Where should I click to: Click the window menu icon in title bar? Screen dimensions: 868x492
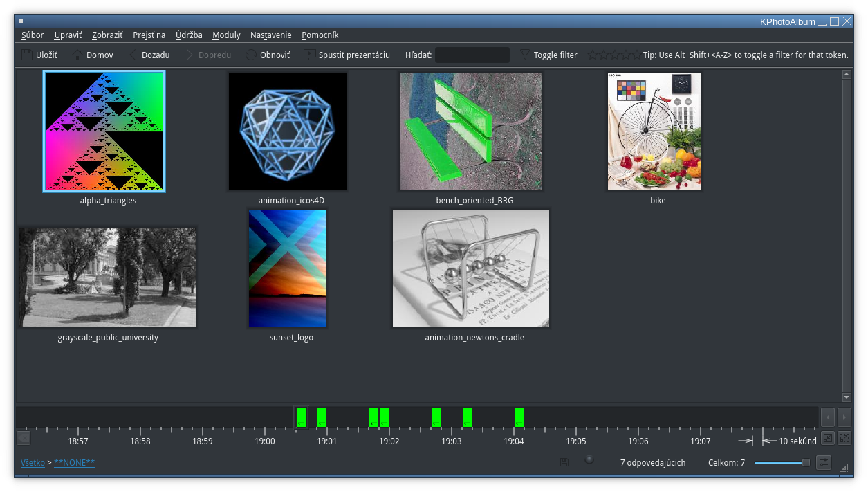(21, 21)
